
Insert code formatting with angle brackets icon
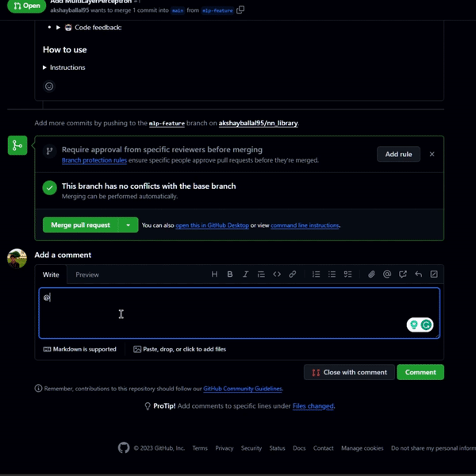(x=277, y=274)
